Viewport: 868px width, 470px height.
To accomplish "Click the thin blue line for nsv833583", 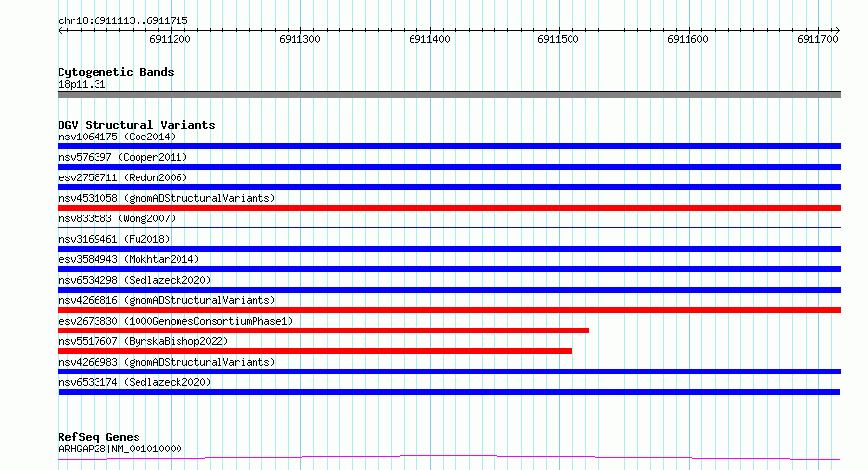I will [449, 227].
